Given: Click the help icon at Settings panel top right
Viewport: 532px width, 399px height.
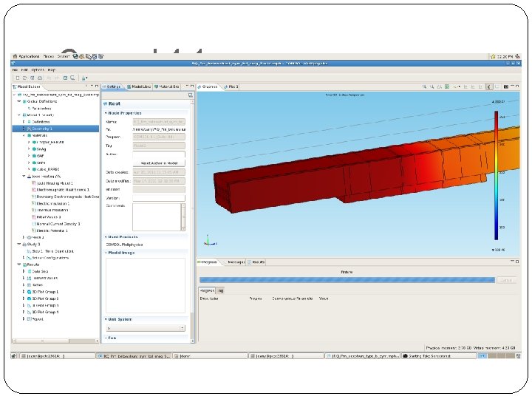Looking at the screenshot, I should [191, 95].
